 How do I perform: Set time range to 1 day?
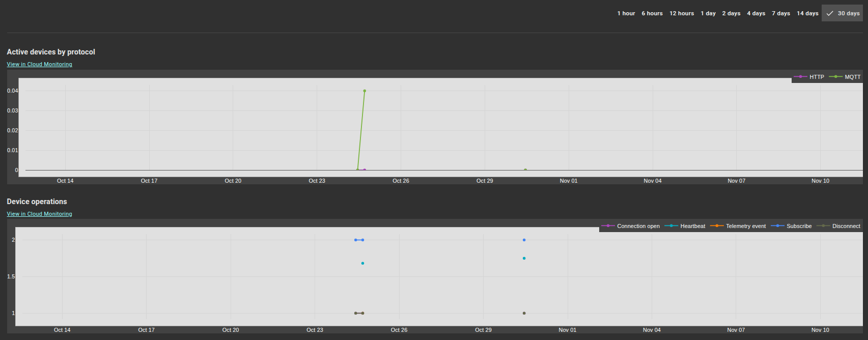pos(708,13)
